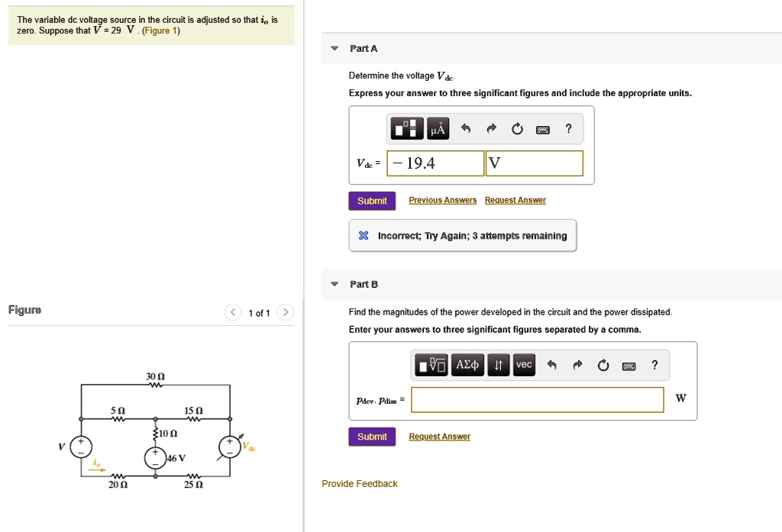Open the Greek letters ΑΣΦ palette in Part B
The height and width of the screenshot is (532, 782).
click(467, 365)
